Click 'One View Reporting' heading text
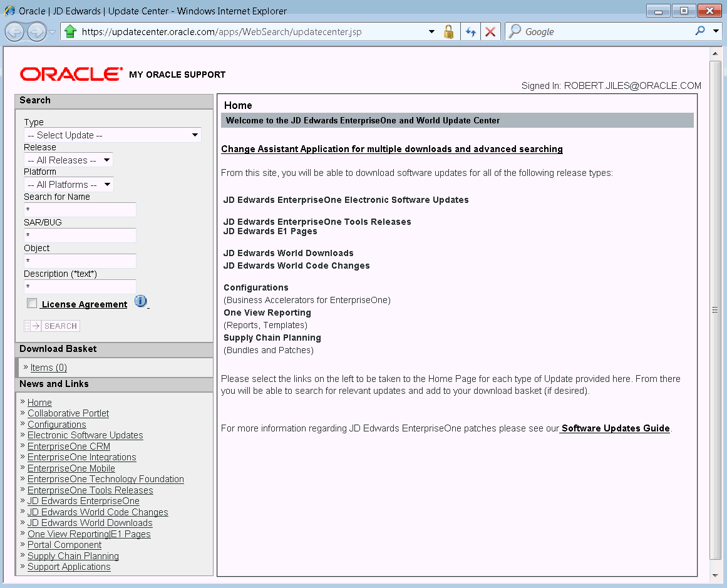 (x=267, y=312)
